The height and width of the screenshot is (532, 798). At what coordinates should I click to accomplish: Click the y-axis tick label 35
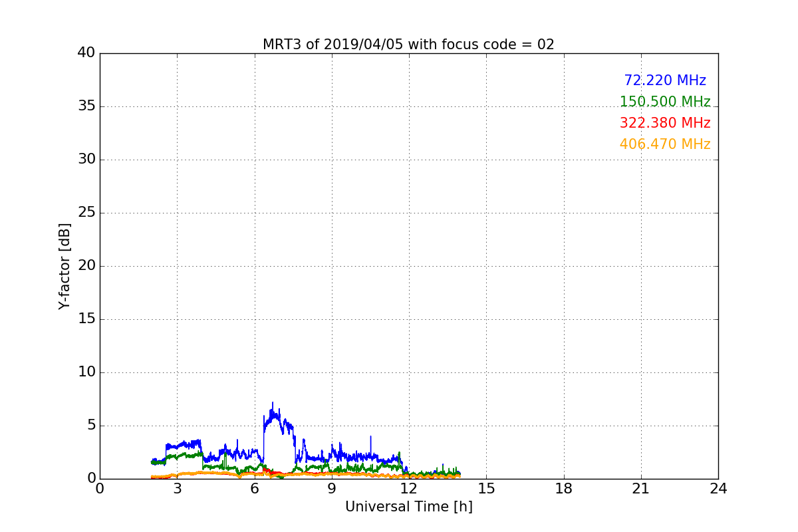point(86,106)
